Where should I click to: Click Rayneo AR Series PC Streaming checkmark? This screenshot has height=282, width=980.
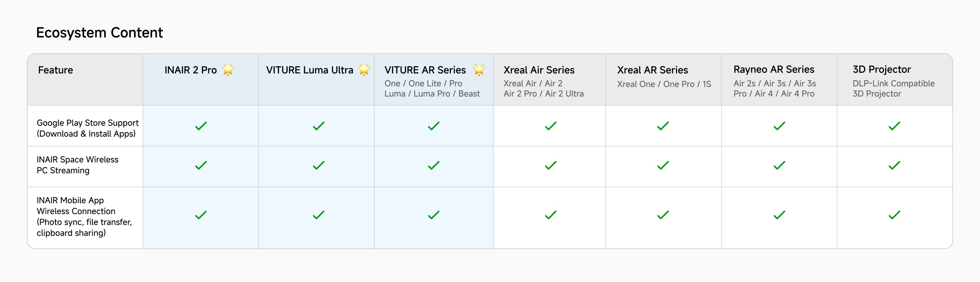click(779, 165)
